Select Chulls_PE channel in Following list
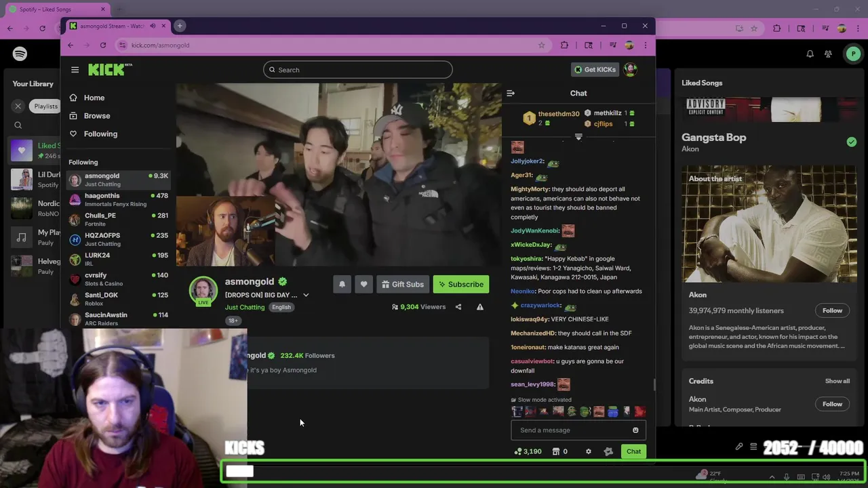868x488 pixels. click(x=119, y=219)
